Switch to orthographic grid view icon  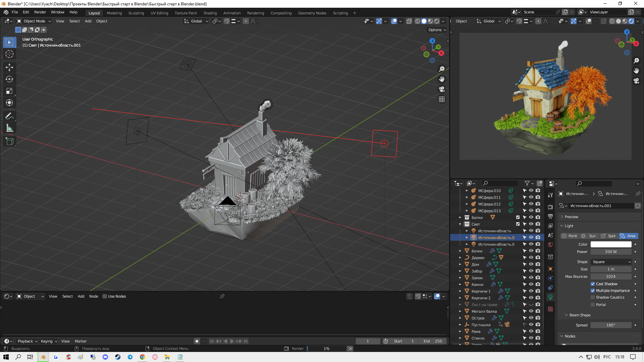click(x=442, y=99)
